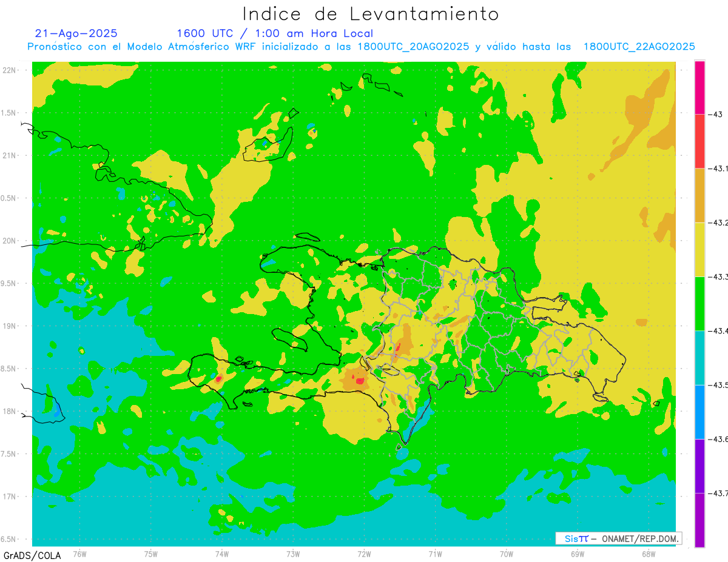Viewport: 728px width, 562px height.
Task: Click the longitude label "69W"
Action: point(577,554)
